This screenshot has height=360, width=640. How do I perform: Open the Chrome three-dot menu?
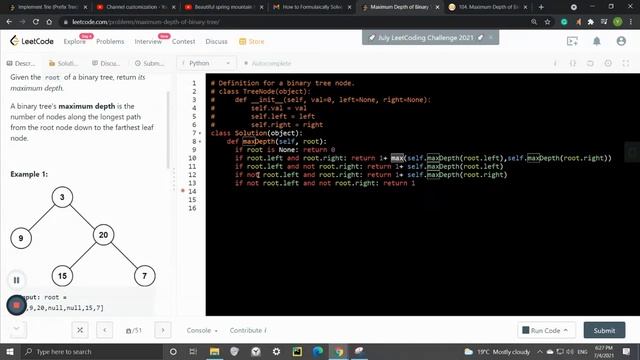click(x=631, y=22)
